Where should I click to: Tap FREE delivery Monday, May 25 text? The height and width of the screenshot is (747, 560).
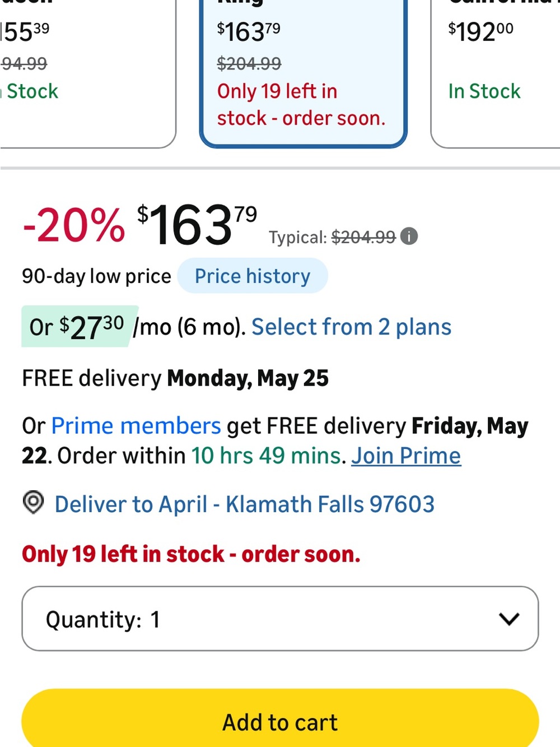(x=175, y=378)
